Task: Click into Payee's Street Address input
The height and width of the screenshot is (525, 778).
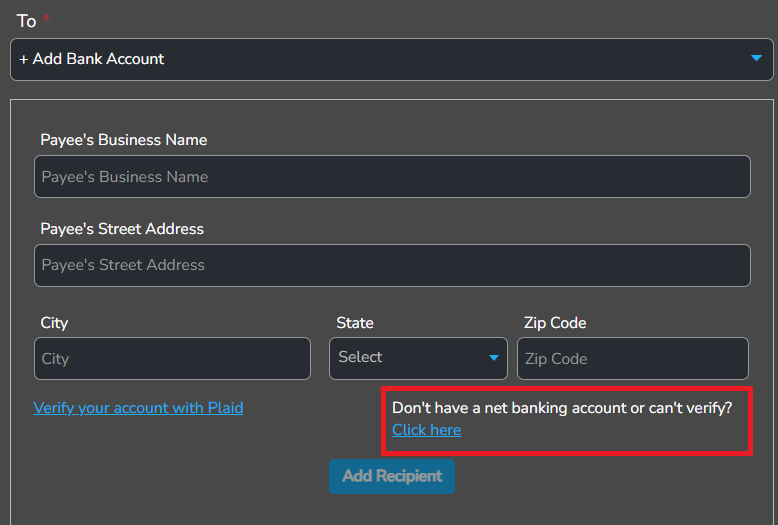Action: click(392, 265)
